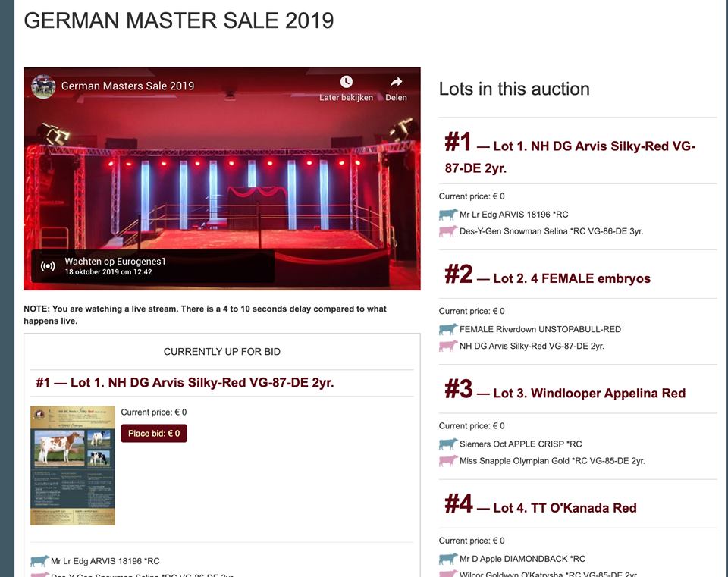Click pink dam icon beside Des-Y-Gen Snowman Selina
The height and width of the screenshot is (577, 728).
pos(448,231)
